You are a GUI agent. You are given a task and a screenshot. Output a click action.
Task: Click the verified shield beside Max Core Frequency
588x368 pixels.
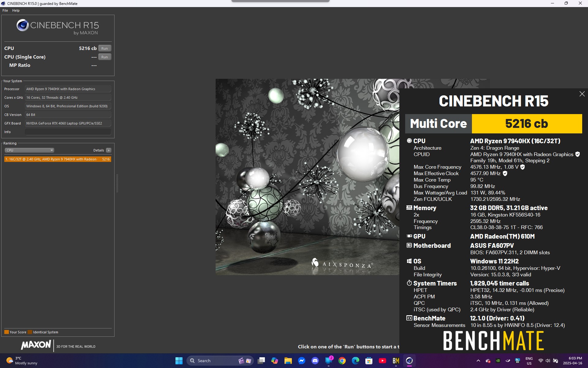pyautogui.click(x=522, y=167)
